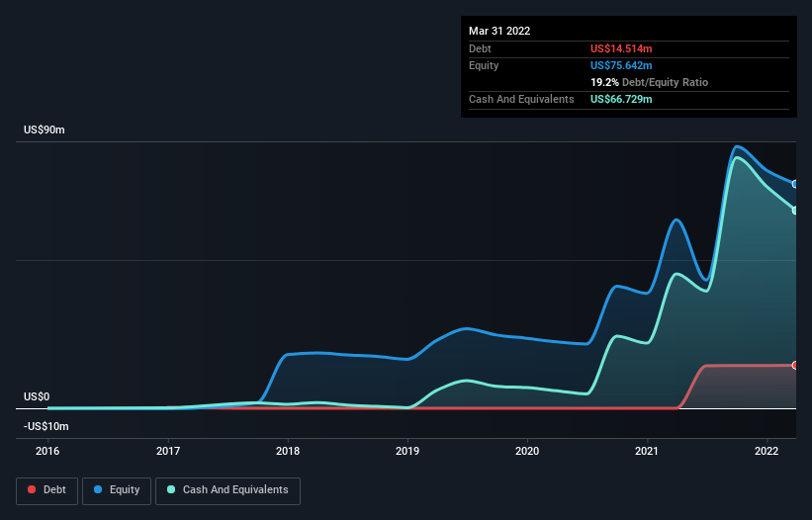Image resolution: width=812 pixels, height=520 pixels.
Task: Click the Equity label in tooltip
Action: [x=484, y=65]
